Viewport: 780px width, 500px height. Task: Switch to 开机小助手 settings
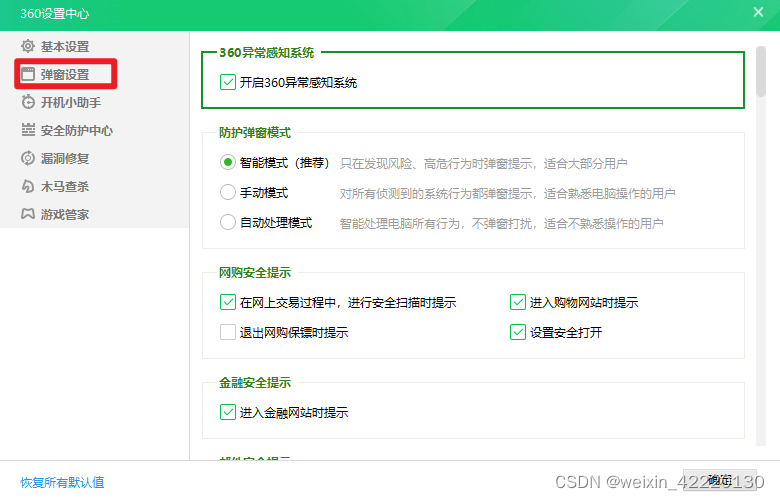(x=71, y=102)
